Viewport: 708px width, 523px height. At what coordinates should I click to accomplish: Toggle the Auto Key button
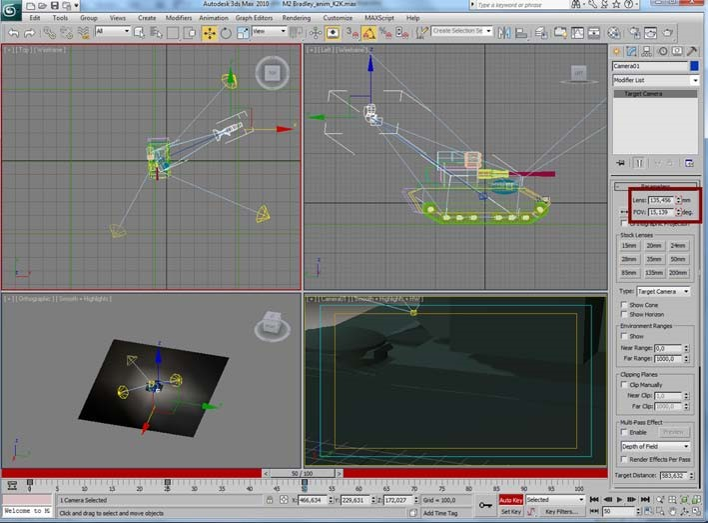[x=511, y=500]
